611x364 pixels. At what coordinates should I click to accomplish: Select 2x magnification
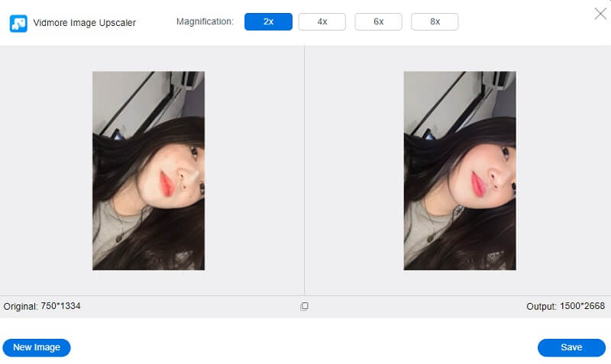click(x=268, y=22)
